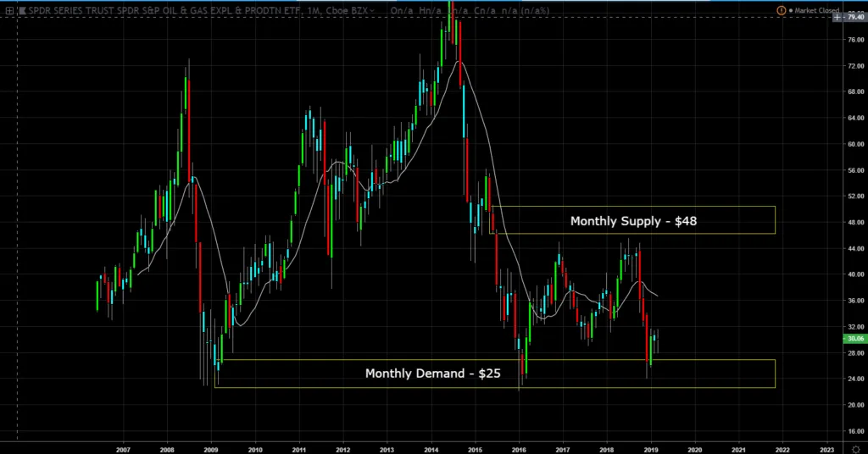Click the 2007 label on time axis
Screen dimensions: 868x454
[x=123, y=450]
